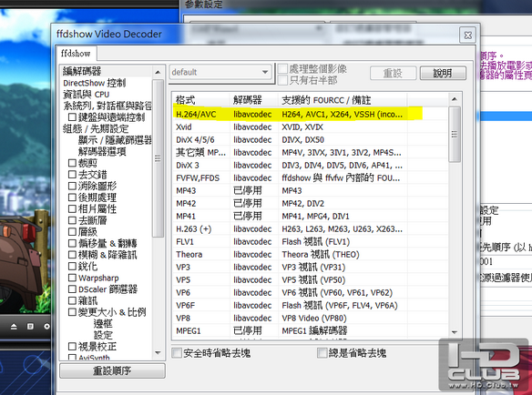
Task: Close the ffdshow Video Decoder dialog
Action: pyautogui.click(x=468, y=35)
